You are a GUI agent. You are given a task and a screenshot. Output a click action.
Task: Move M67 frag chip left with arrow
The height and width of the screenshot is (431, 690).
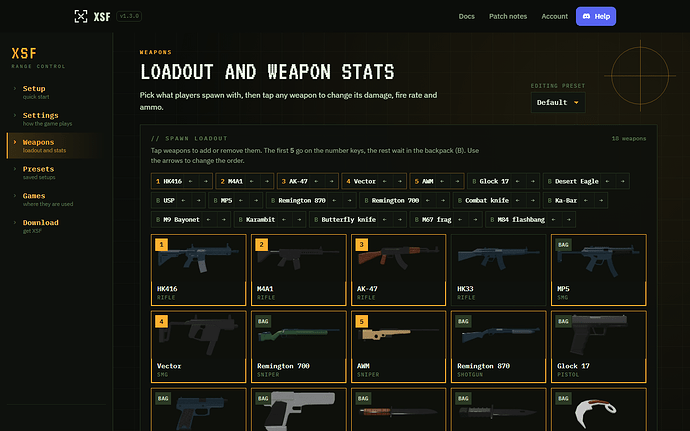[460, 220]
